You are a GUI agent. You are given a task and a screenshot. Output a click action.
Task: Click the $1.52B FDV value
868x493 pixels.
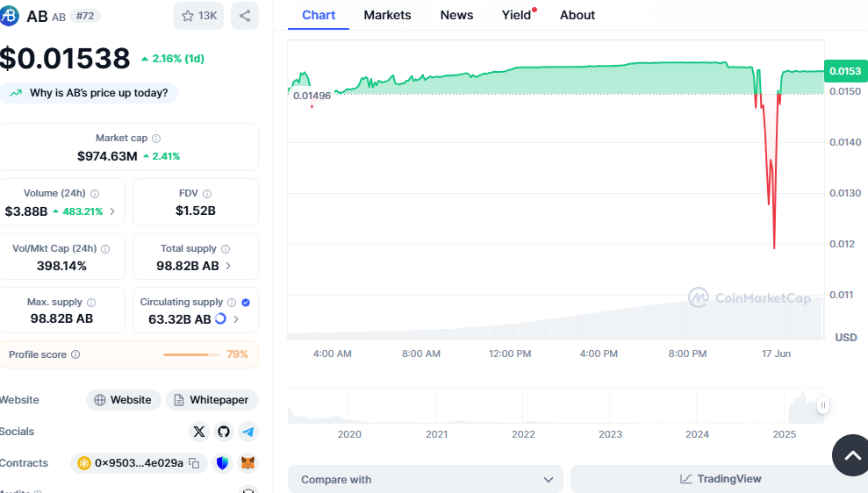click(x=196, y=211)
